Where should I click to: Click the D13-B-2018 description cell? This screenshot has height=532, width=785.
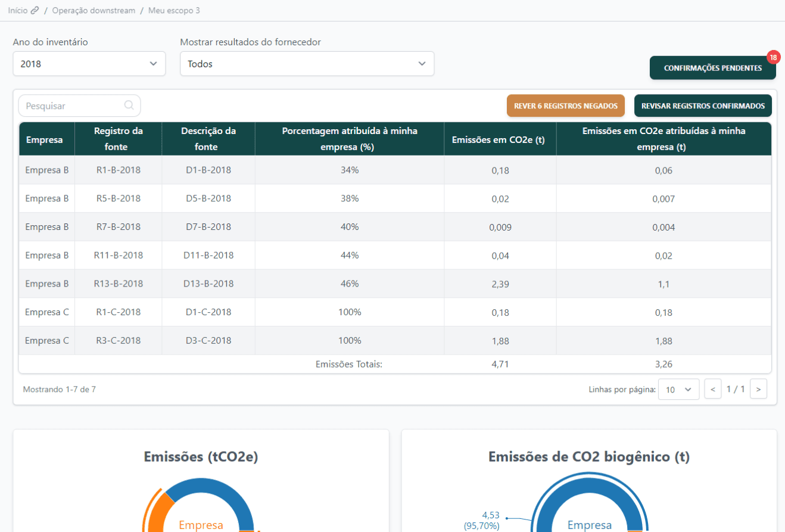point(208,284)
